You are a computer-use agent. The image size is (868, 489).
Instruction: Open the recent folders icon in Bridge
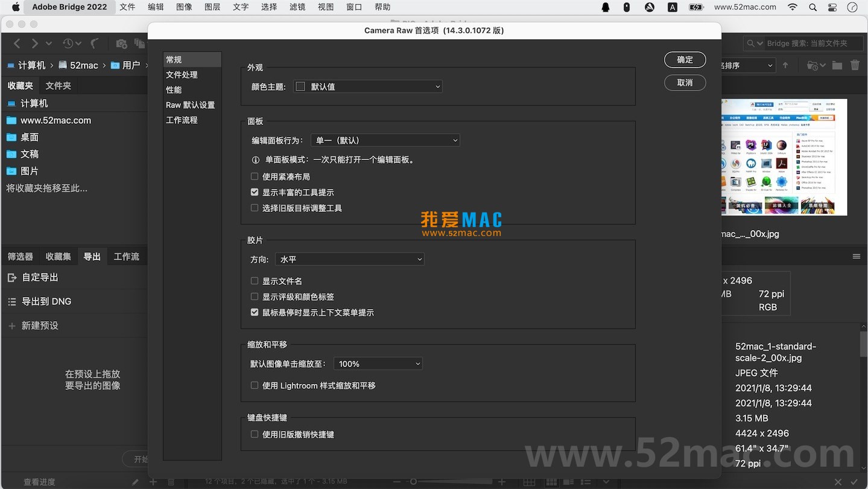pyautogui.click(x=813, y=65)
